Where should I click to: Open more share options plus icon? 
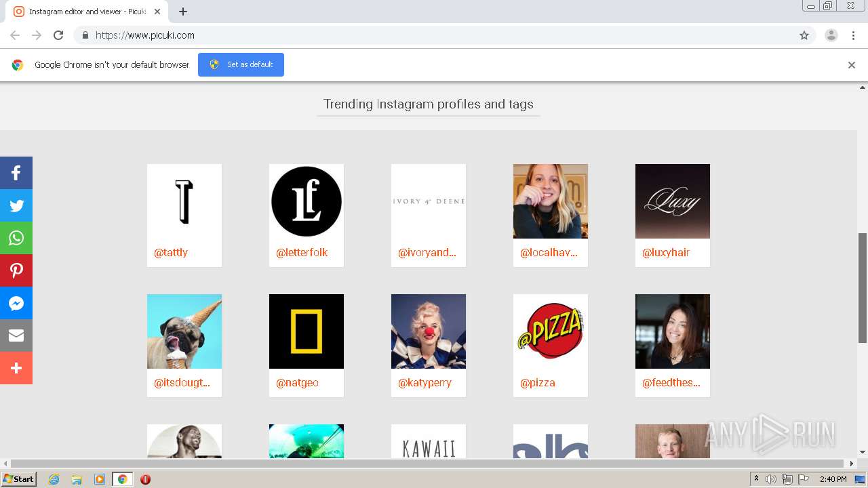pos(16,368)
